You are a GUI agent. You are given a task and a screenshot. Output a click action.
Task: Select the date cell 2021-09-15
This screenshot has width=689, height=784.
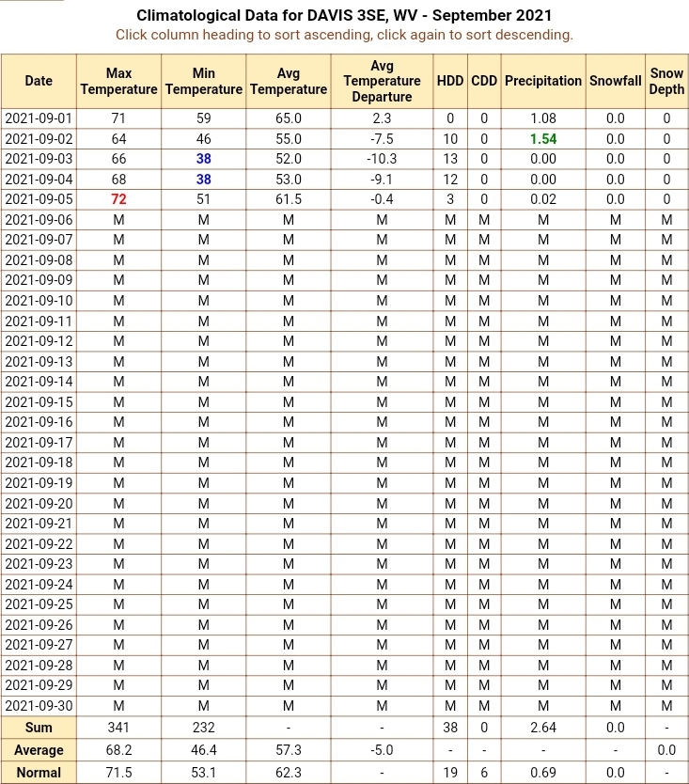pos(39,402)
